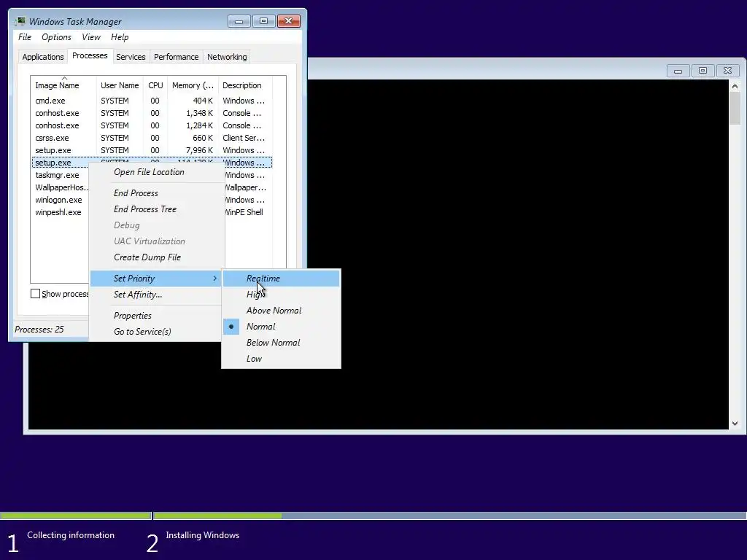Select the csrss.exe process row
This screenshot has width=747, height=560.
click(152, 138)
